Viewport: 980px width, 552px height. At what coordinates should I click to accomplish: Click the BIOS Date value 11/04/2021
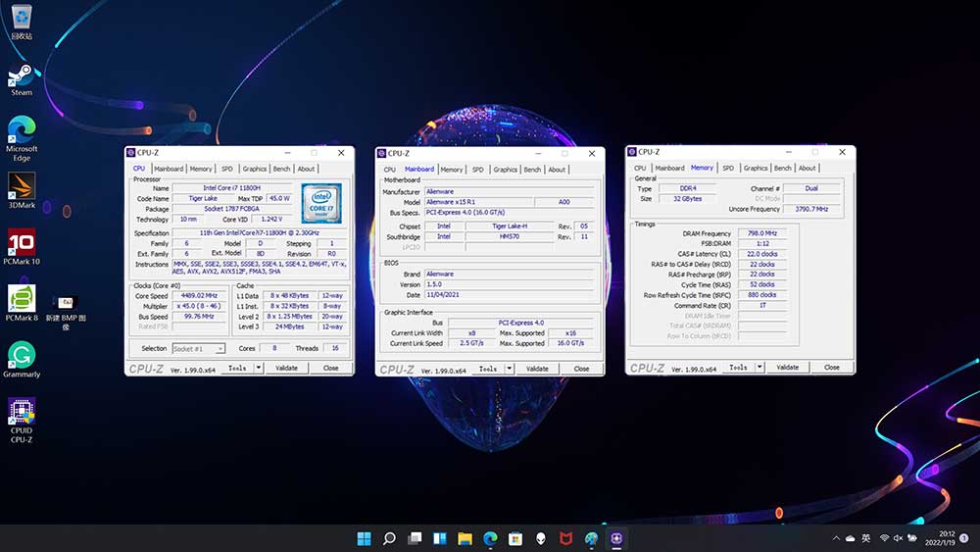(510, 294)
